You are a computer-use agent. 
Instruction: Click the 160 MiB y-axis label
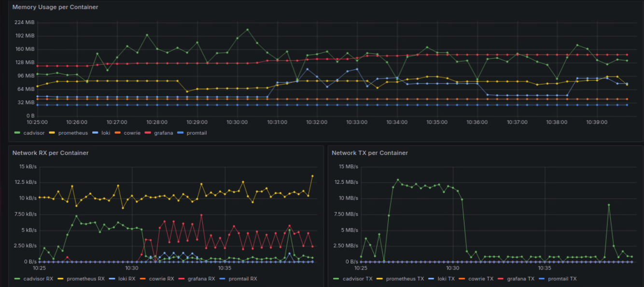point(25,49)
